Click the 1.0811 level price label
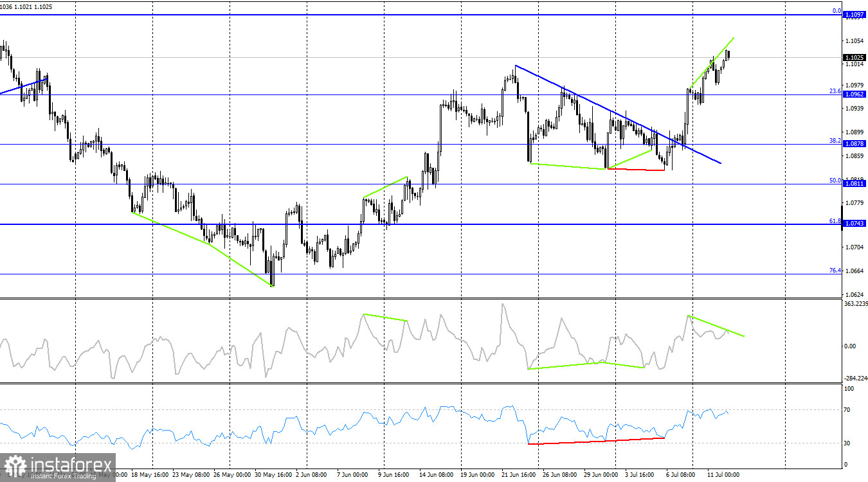Image resolution: width=868 pixels, height=482 pixels. click(854, 183)
